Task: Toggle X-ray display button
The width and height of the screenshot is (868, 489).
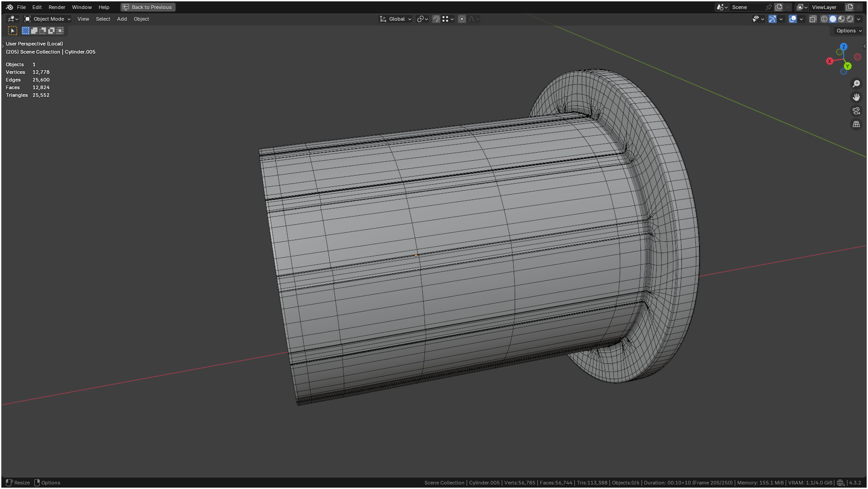Action: 813,19
